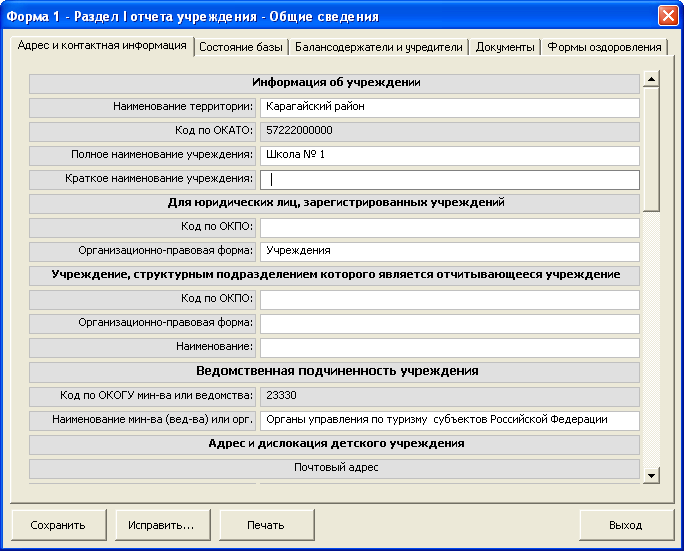The image size is (684, 551).
Task: Click the Информация об учреждении header
Action: tap(335, 83)
